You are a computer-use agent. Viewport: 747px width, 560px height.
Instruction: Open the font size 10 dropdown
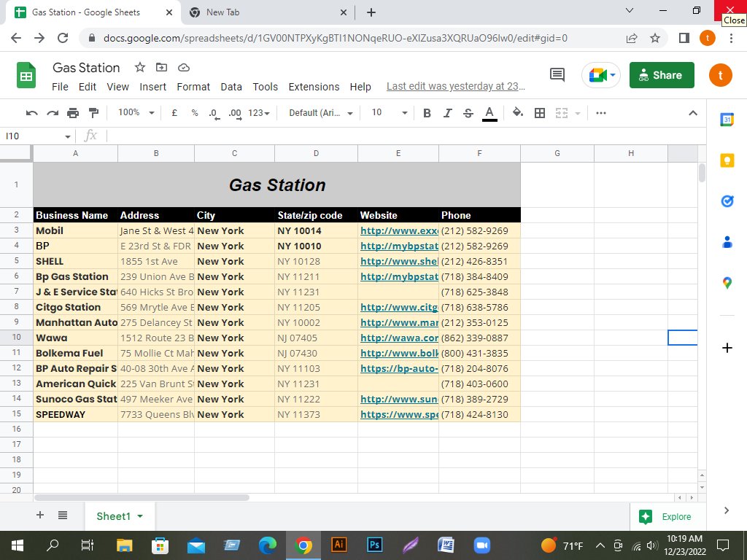pos(390,113)
